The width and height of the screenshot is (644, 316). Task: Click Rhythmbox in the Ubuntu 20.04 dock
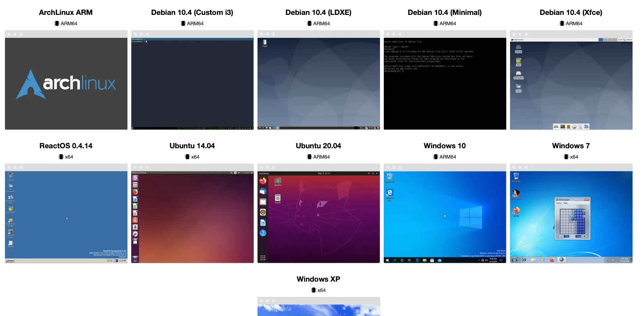263,212
